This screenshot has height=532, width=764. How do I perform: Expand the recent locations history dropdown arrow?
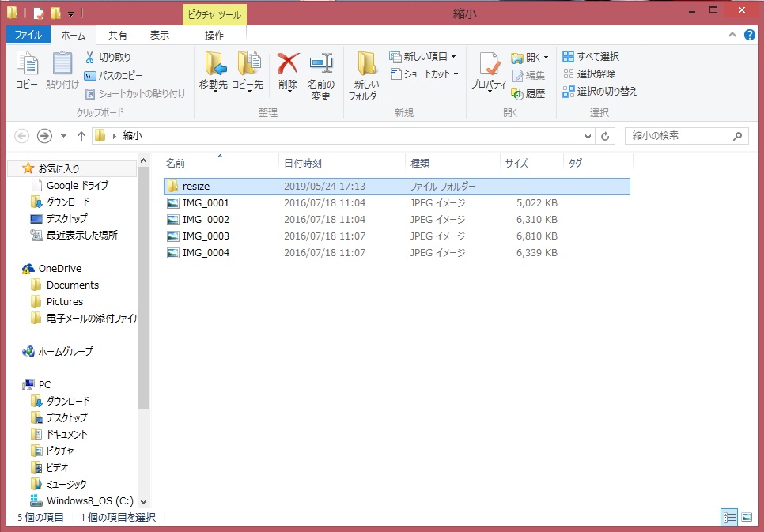coord(64,136)
